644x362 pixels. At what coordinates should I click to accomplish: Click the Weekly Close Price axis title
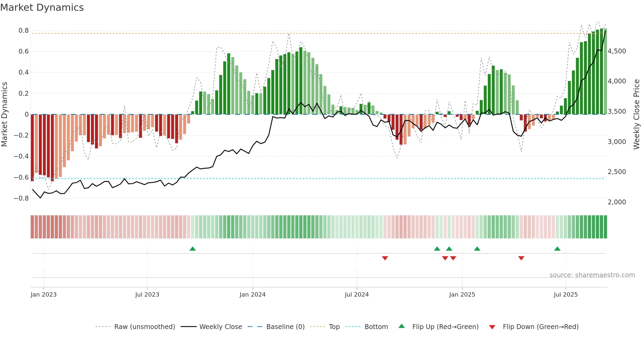click(x=636, y=114)
